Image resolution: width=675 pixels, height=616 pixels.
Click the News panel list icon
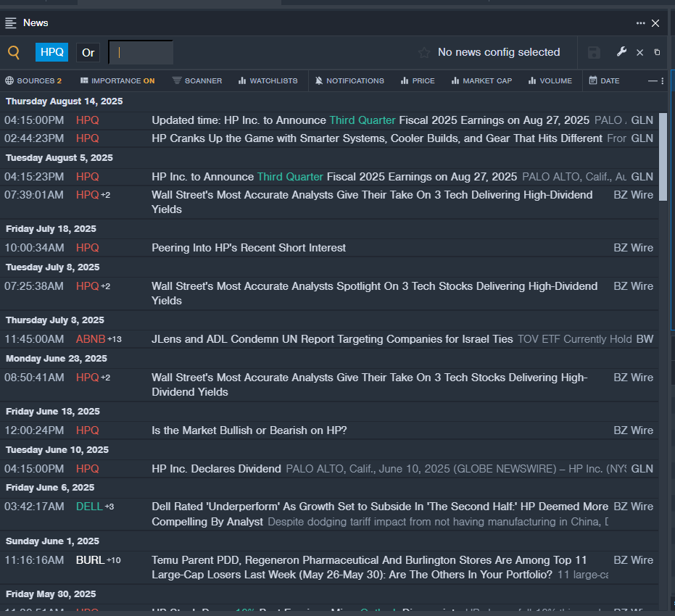11,22
